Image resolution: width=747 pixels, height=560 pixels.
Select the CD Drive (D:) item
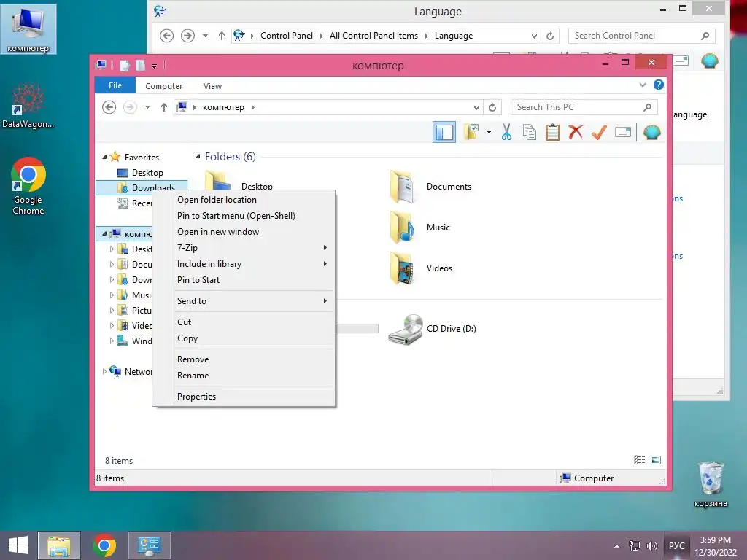click(x=432, y=329)
